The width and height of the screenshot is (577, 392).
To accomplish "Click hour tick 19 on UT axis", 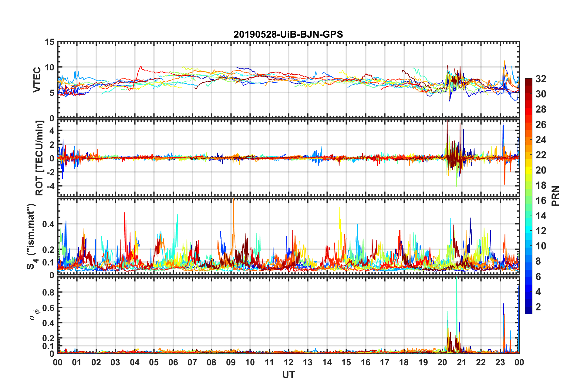I will (x=423, y=362).
